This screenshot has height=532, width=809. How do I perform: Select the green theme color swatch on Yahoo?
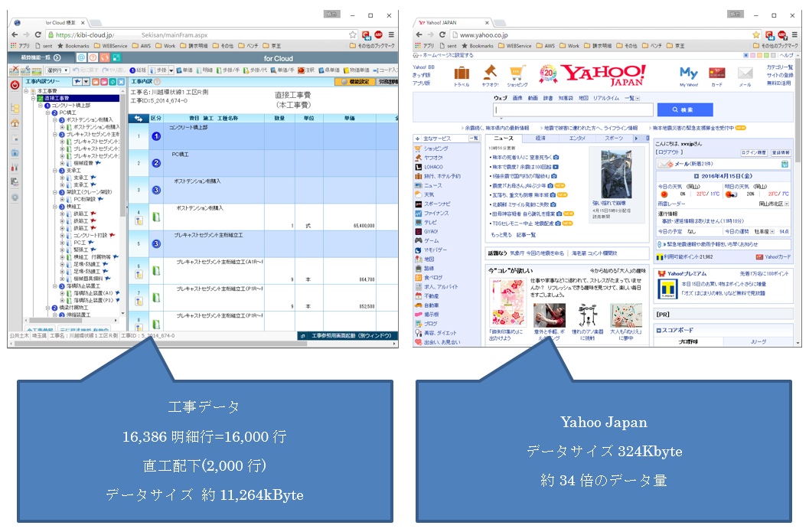[766, 55]
